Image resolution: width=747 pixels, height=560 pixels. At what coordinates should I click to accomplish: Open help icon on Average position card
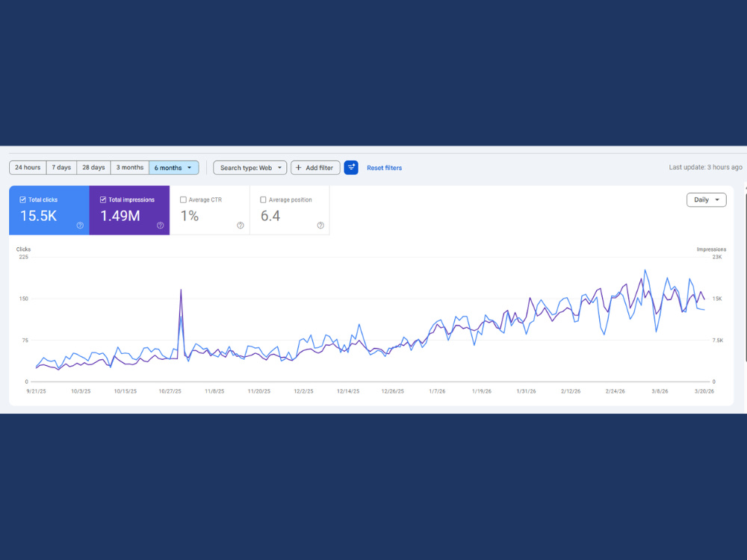[320, 225]
